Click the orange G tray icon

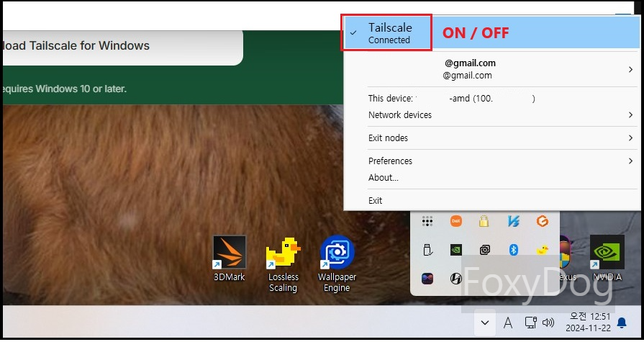click(542, 221)
